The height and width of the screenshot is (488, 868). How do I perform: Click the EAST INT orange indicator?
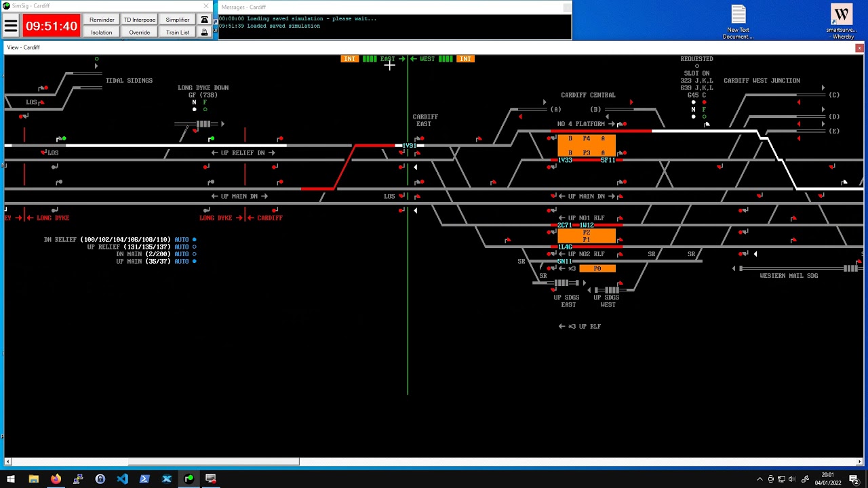[x=349, y=59]
